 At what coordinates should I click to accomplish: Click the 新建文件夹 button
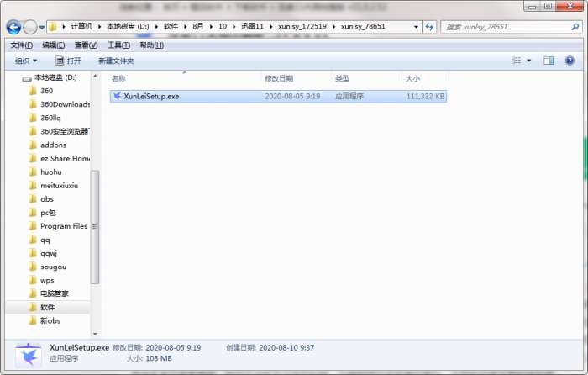click(116, 61)
